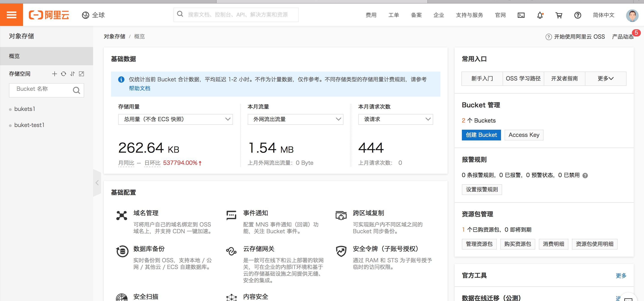The width and height of the screenshot is (644, 301).
Task: Click the globe region icon
Action: click(x=85, y=15)
